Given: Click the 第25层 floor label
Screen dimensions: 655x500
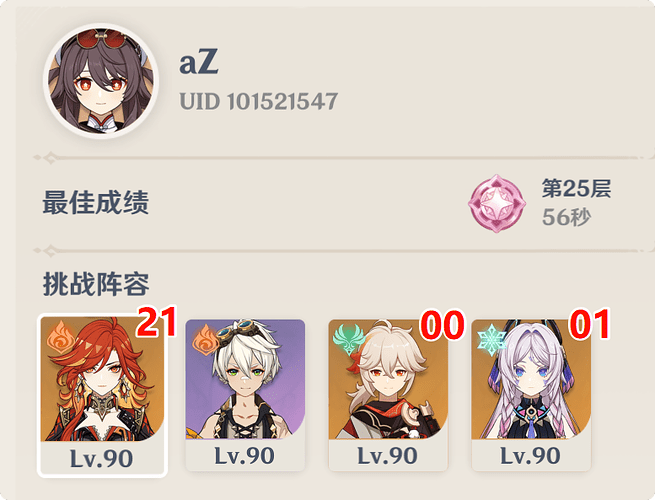Looking at the screenshot, I should [576, 188].
